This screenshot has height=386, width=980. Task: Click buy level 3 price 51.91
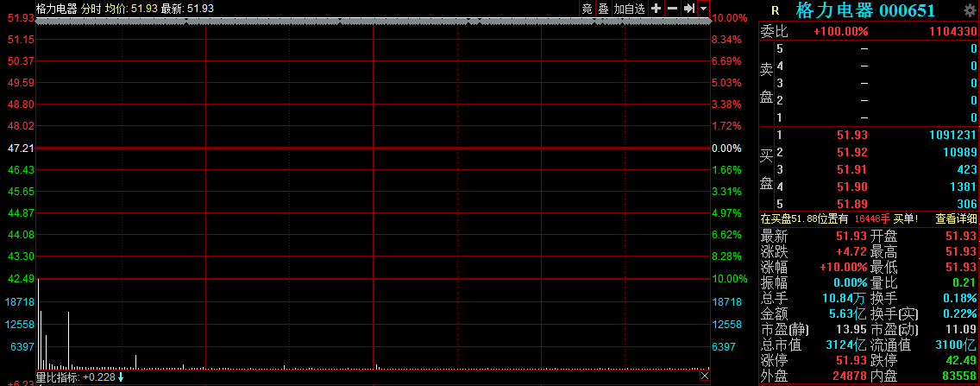[851, 169]
